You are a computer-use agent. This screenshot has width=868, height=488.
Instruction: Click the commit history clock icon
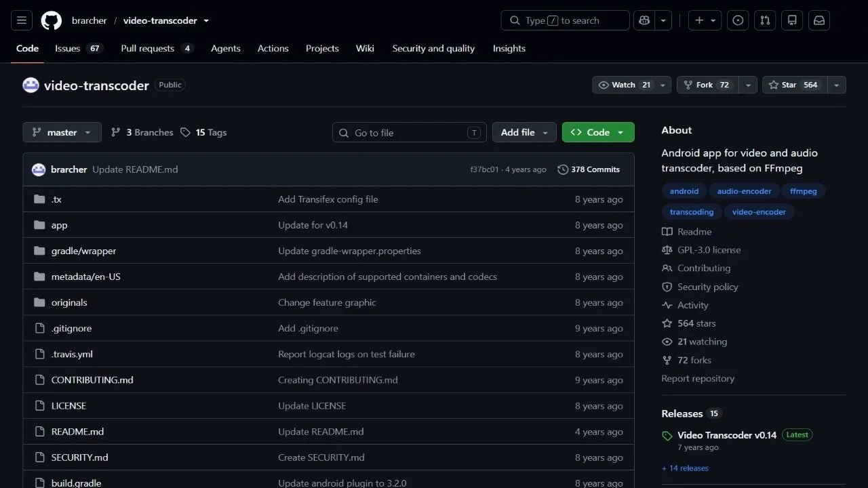(x=563, y=169)
